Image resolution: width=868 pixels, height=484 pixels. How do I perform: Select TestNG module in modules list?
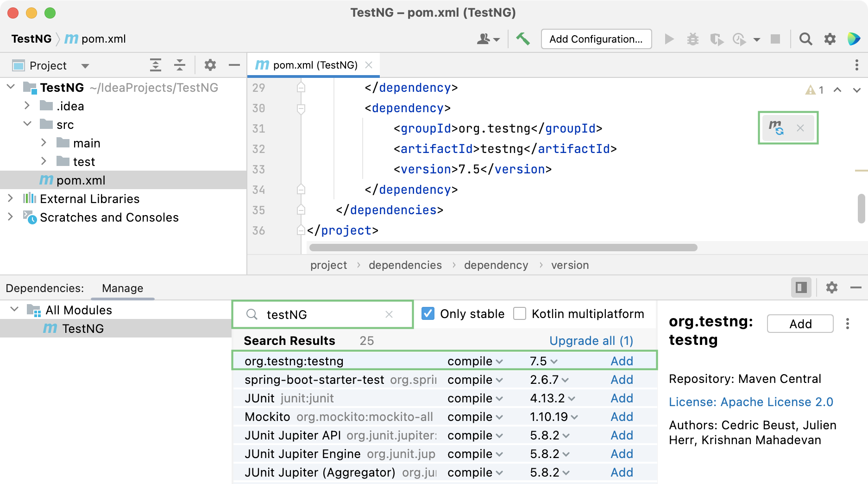(x=116, y=328)
